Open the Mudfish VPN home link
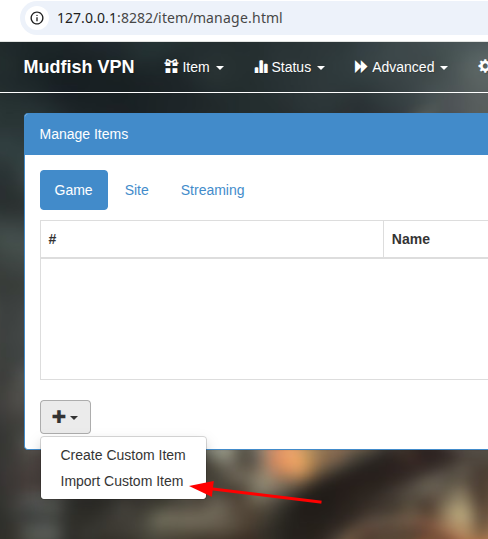 click(x=79, y=67)
